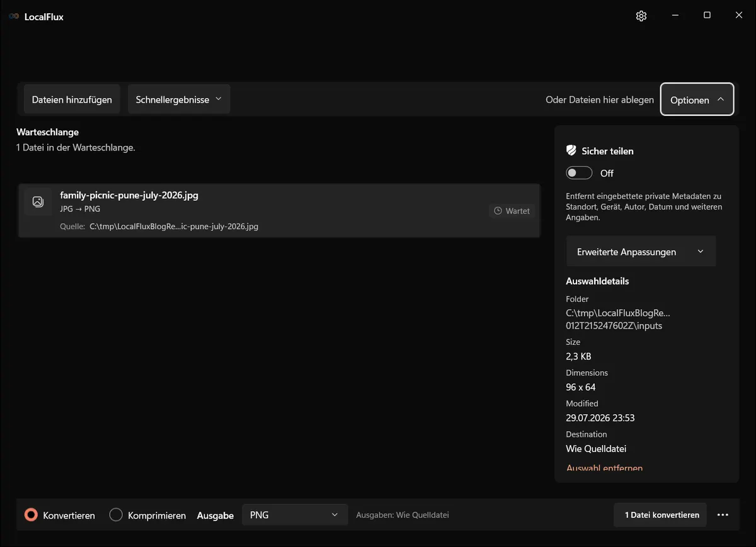Minimize the LocalFlux window

(x=675, y=16)
